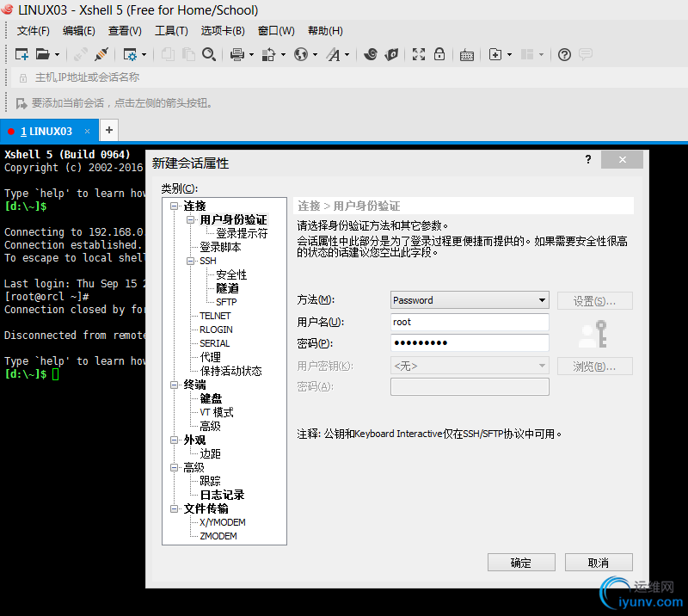The image size is (688, 616).
Task: Click the Find magnifier icon
Action: click(x=209, y=54)
